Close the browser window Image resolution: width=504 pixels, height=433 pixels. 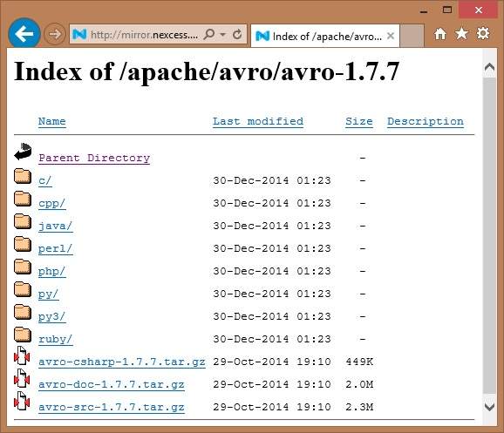(x=479, y=10)
